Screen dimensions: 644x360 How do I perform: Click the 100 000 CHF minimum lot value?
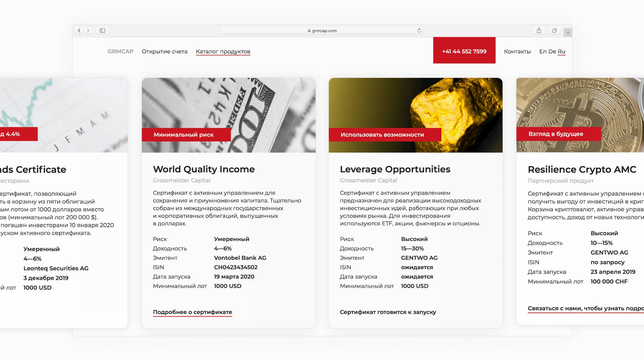point(609,281)
